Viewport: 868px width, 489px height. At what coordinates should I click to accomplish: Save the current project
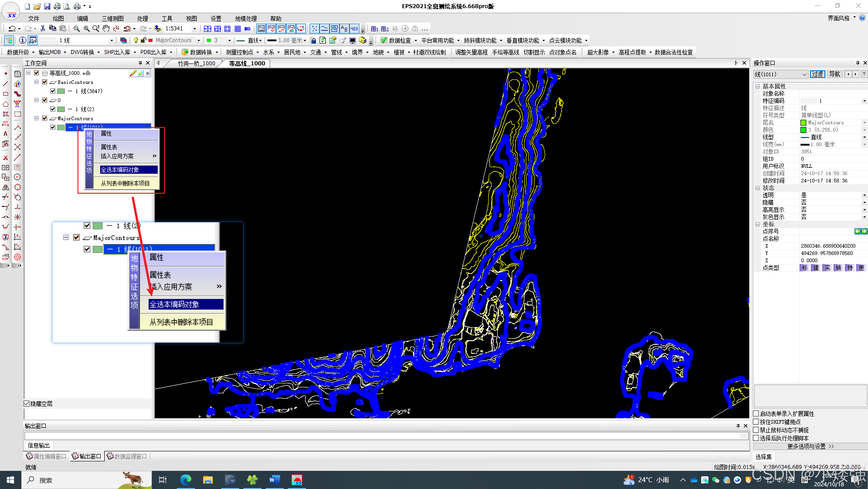(x=47, y=6)
